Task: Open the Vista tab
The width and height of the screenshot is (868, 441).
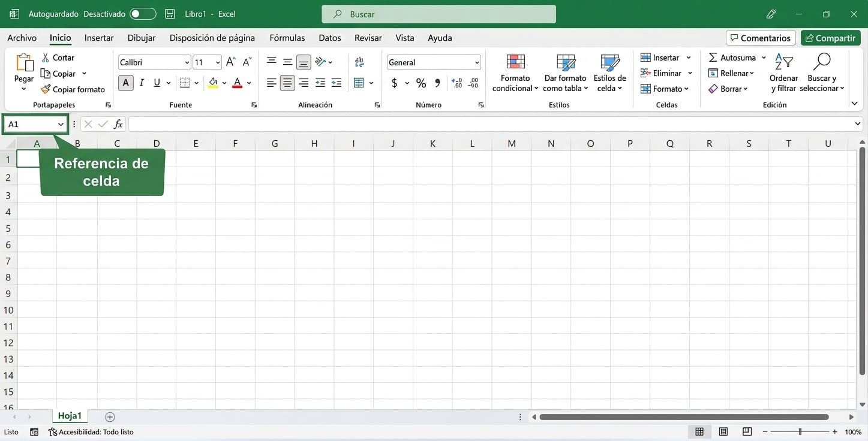Action: click(405, 38)
